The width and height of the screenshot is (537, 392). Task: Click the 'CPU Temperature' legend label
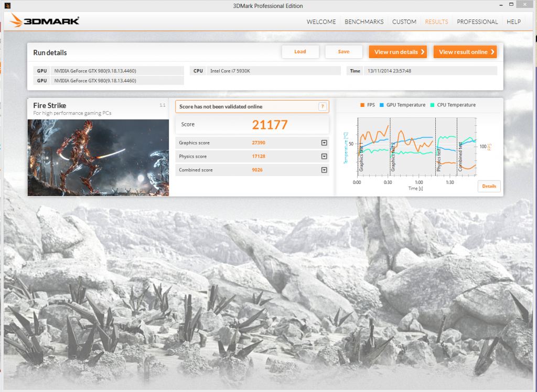(456, 105)
